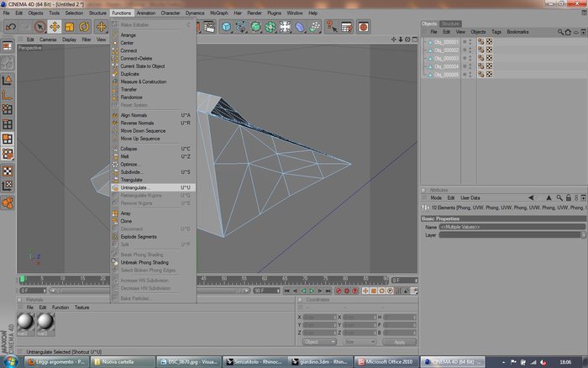Toggle the viewport maximize square icon
The height and width of the screenshot is (368, 588).
click(415, 39)
